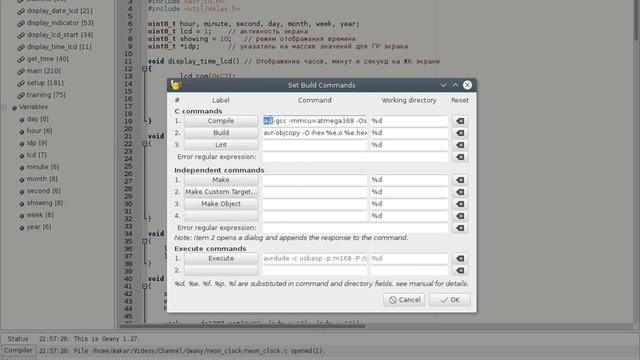Open the Compiler message tab
This screenshot has height=360, width=640.
(18, 351)
